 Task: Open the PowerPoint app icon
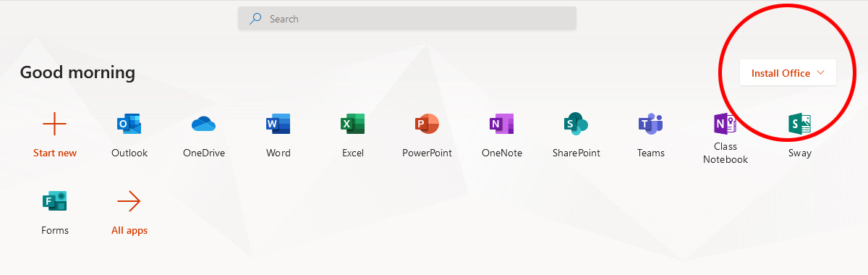pos(427,124)
